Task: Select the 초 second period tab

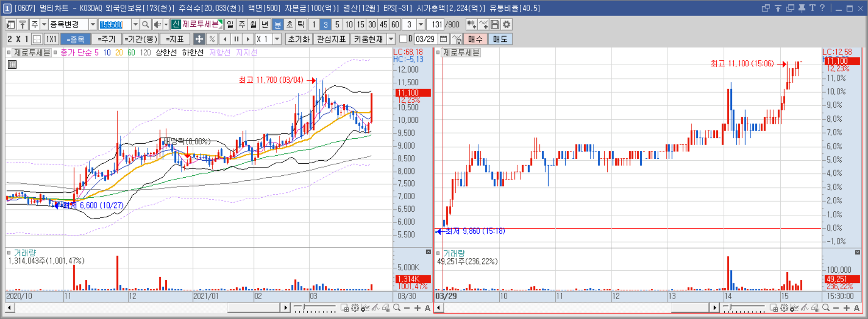Action: (x=289, y=24)
